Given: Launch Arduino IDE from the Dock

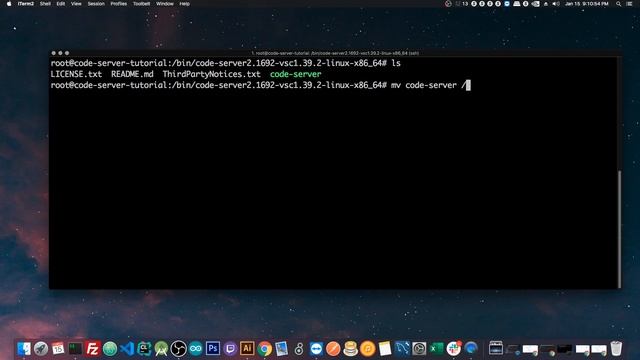Looking at the screenshot, I should pos(196,349).
